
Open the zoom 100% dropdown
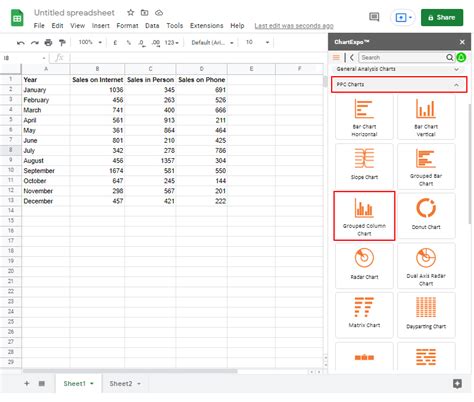90,42
